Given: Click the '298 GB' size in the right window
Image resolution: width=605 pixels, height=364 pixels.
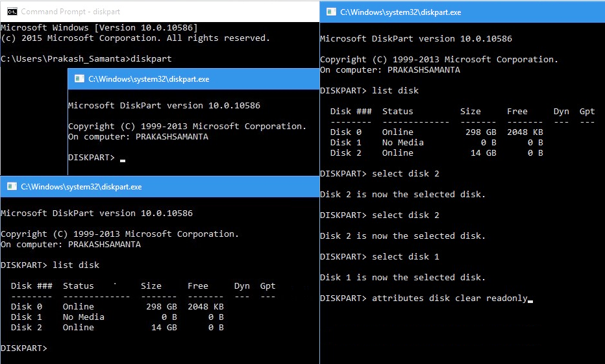Looking at the screenshot, I should pos(481,132).
